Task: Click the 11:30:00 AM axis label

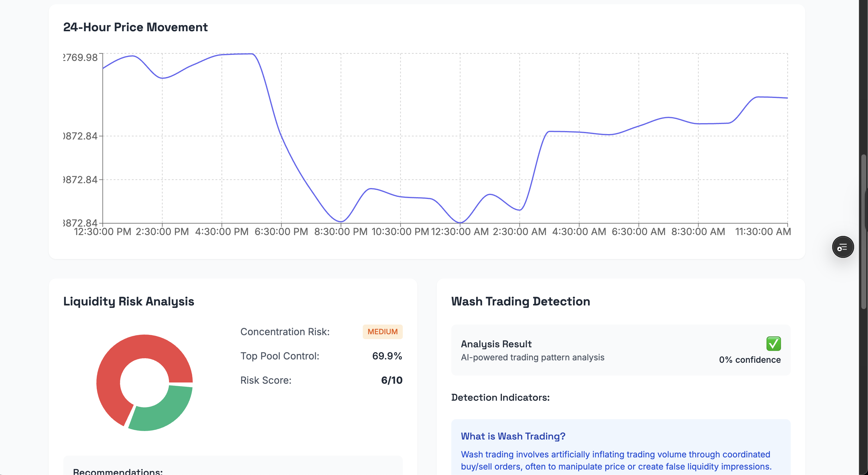Action: [x=763, y=232]
